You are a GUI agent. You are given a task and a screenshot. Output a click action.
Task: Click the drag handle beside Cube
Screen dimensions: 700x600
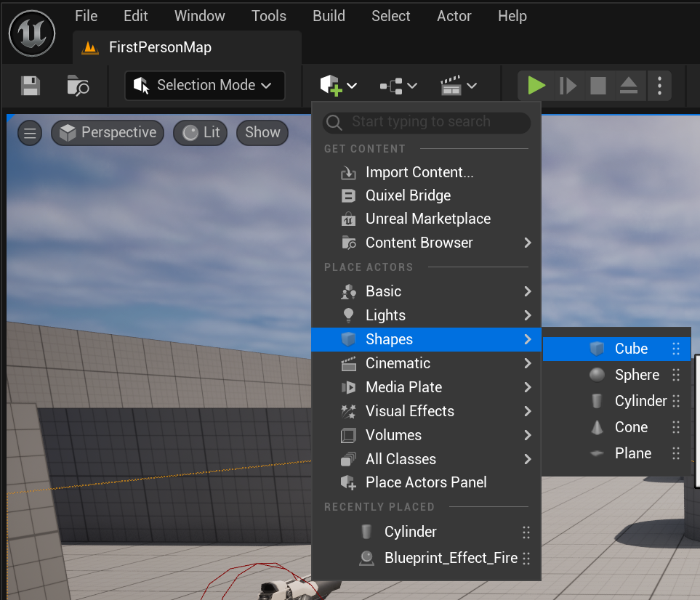[x=676, y=349]
